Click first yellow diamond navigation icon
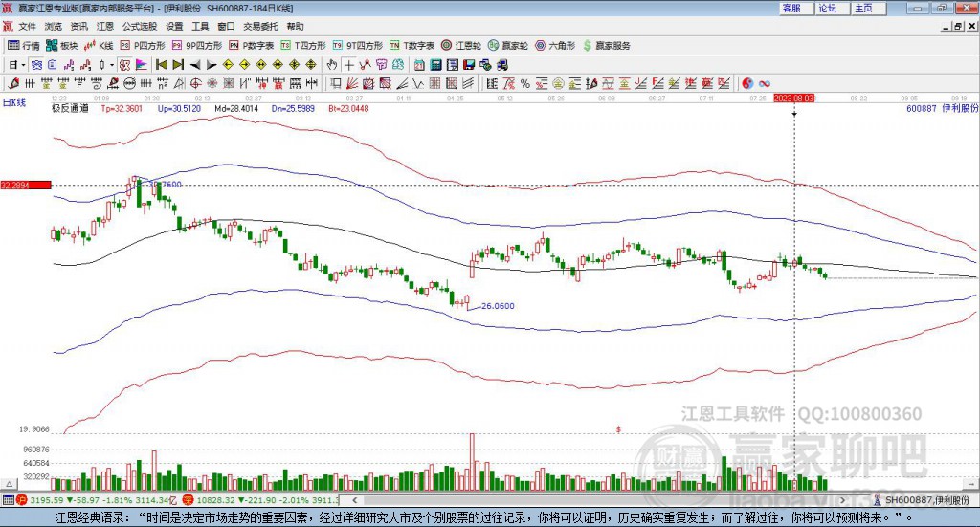This screenshot has height=527, width=980. click(x=228, y=65)
